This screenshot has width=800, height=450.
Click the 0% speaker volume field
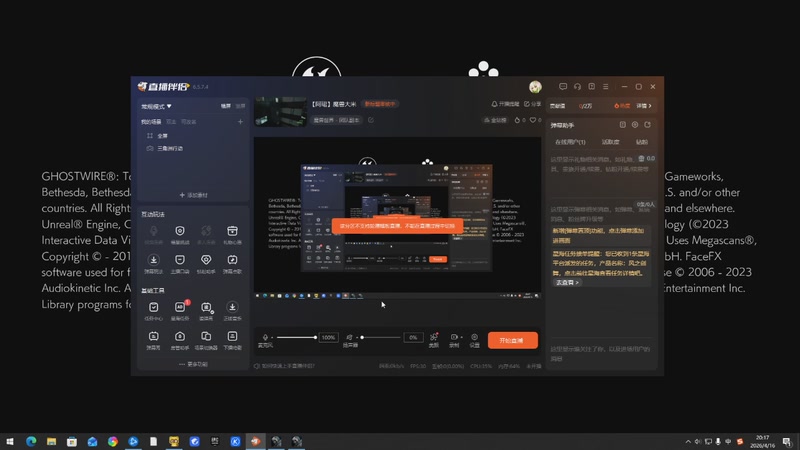coord(413,337)
